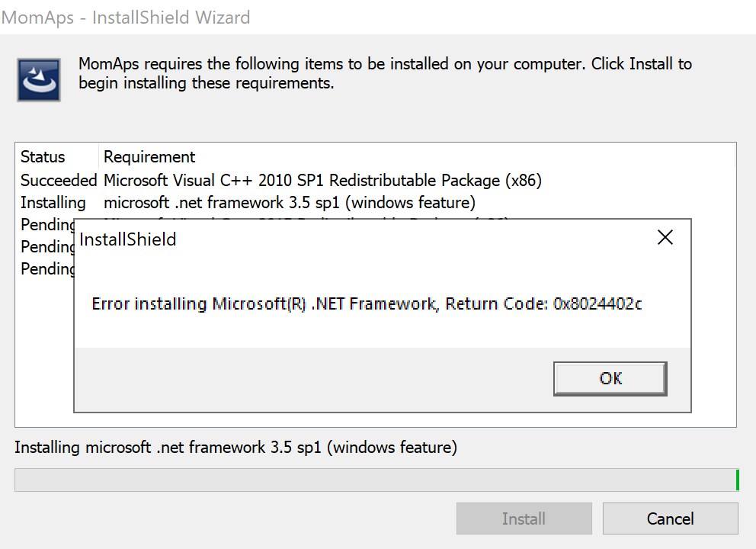Click the Installing status cell in the list
The height and width of the screenshot is (549, 756).
coord(53,203)
